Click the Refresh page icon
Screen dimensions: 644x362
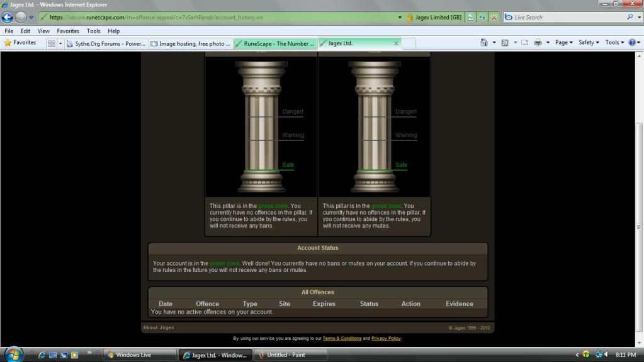(482, 17)
